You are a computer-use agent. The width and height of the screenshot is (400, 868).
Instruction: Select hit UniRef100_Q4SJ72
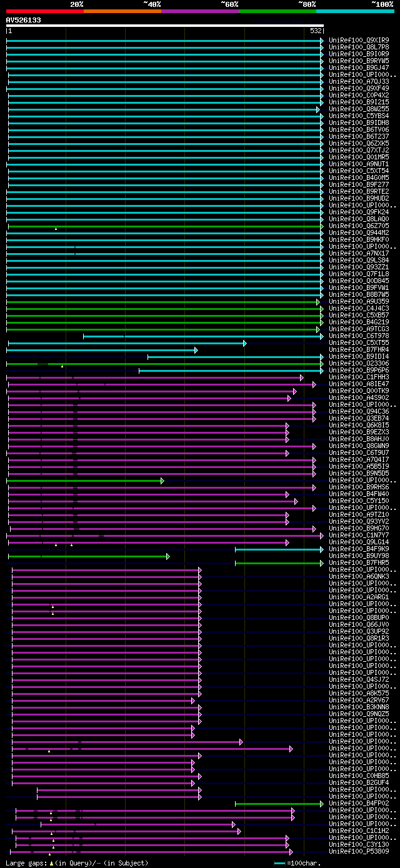coord(359,679)
